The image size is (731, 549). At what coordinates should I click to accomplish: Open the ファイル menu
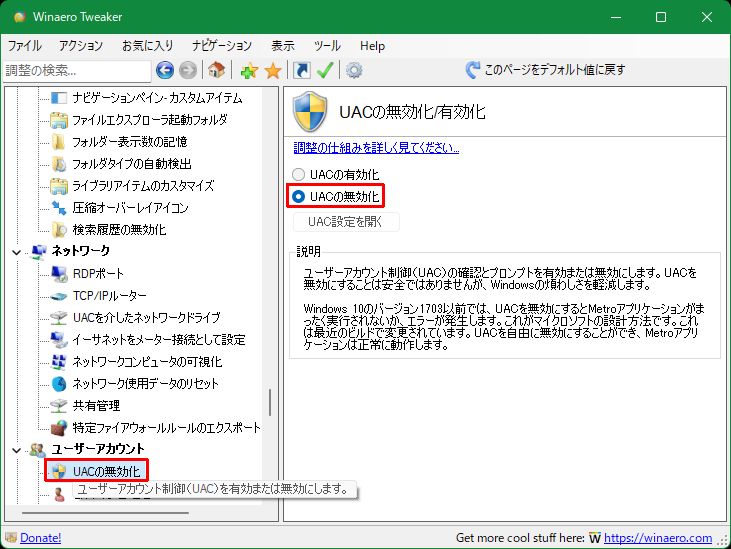tap(25, 46)
